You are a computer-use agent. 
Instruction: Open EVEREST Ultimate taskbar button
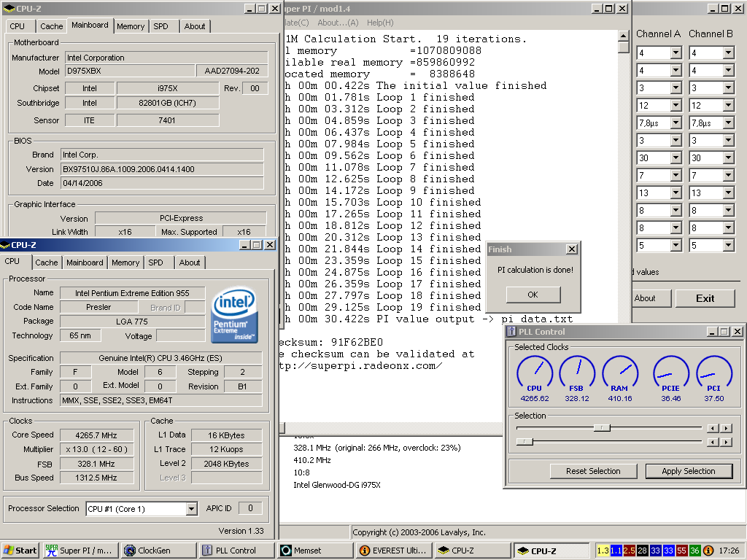394,550
